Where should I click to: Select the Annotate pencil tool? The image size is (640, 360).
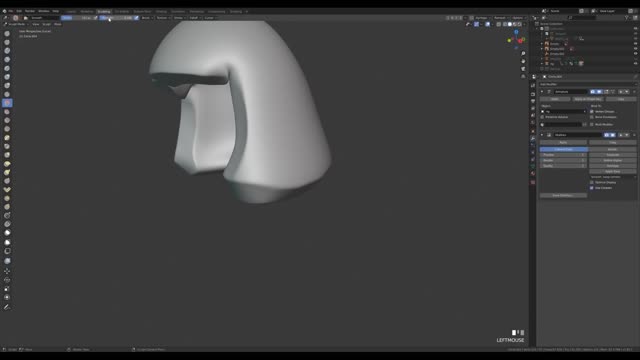pyautogui.click(x=7, y=307)
